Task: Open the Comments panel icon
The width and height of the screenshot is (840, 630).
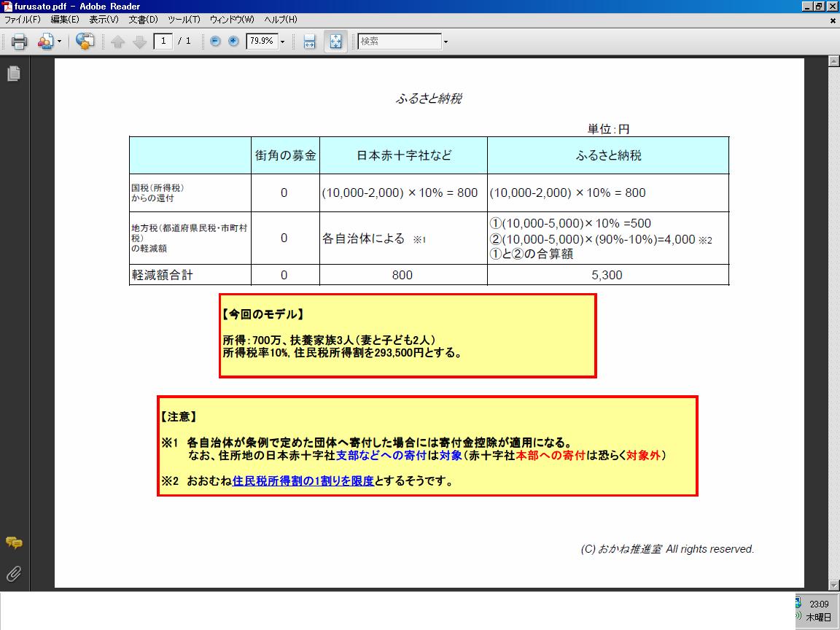Action: click(14, 543)
